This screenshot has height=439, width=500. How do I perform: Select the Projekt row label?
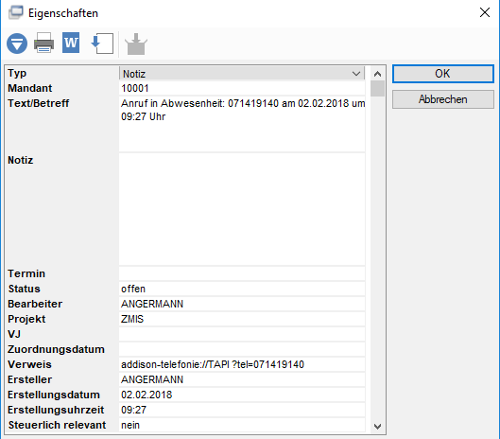[x=27, y=319]
